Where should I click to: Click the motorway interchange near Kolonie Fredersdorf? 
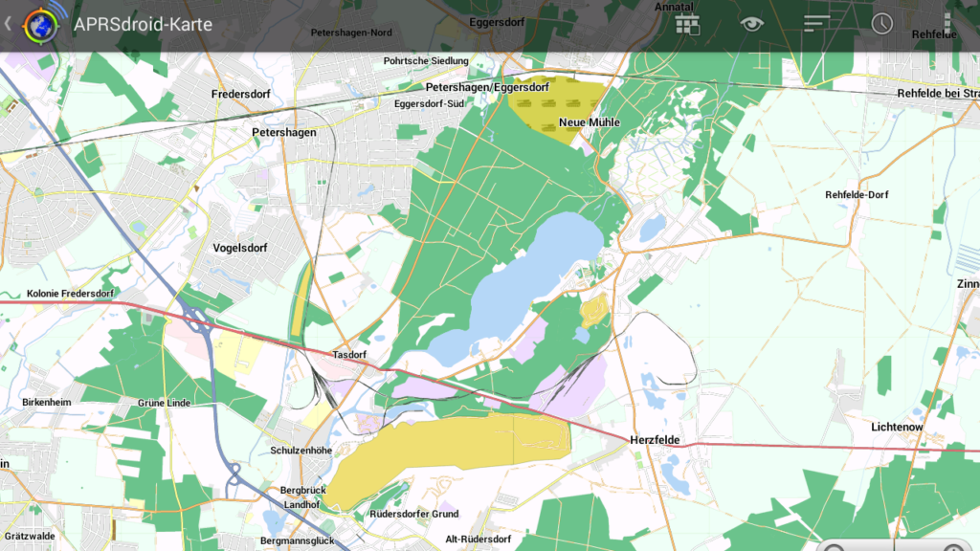[198, 320]
